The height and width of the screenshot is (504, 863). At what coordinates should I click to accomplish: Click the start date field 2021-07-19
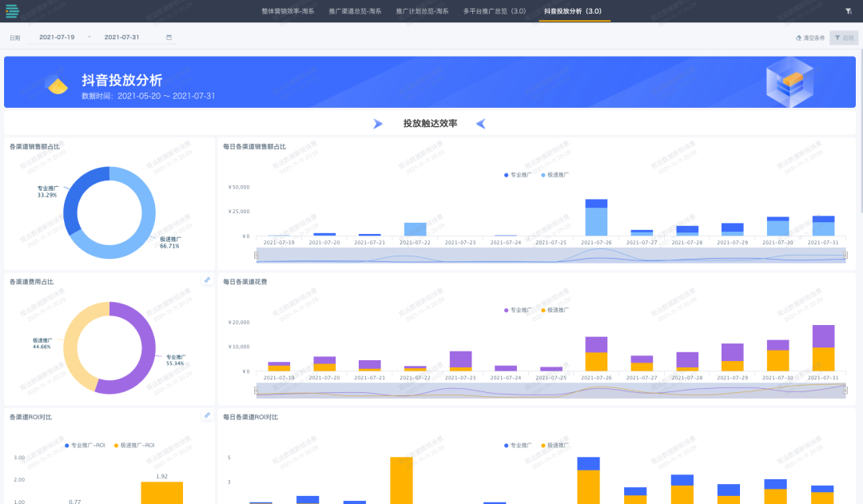click(x=57, y=38)
